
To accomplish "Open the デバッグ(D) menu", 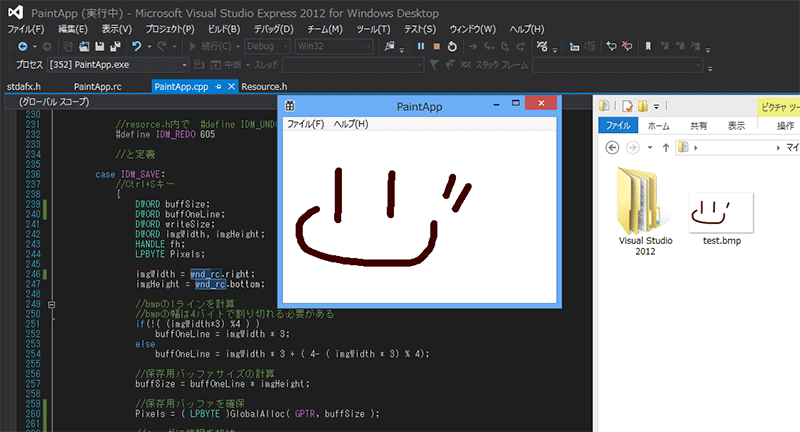I will click(273, 29).
